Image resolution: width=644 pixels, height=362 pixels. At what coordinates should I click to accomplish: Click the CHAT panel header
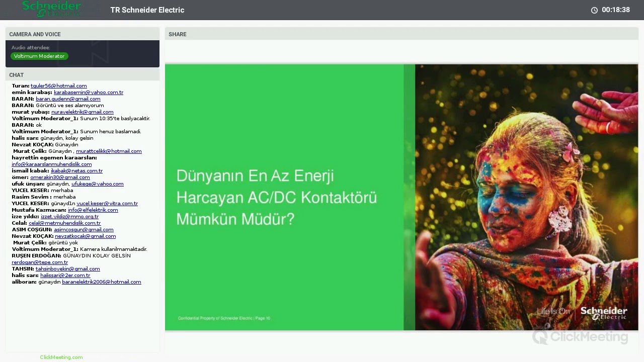83,75
